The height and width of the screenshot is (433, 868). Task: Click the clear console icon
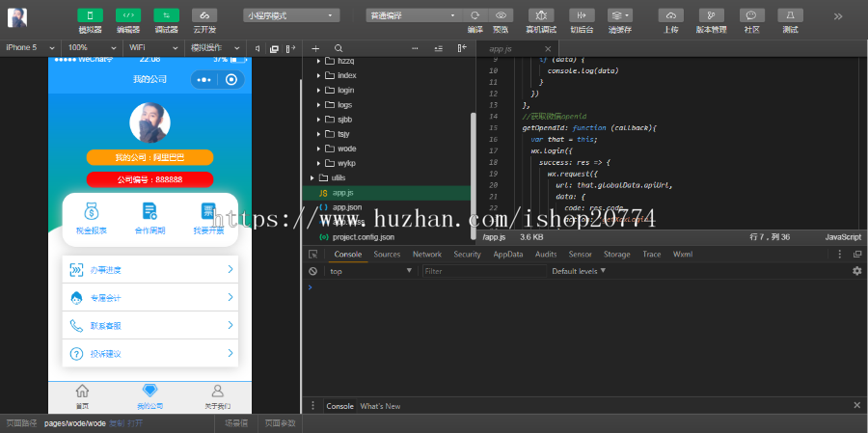[x=312, y=271]
